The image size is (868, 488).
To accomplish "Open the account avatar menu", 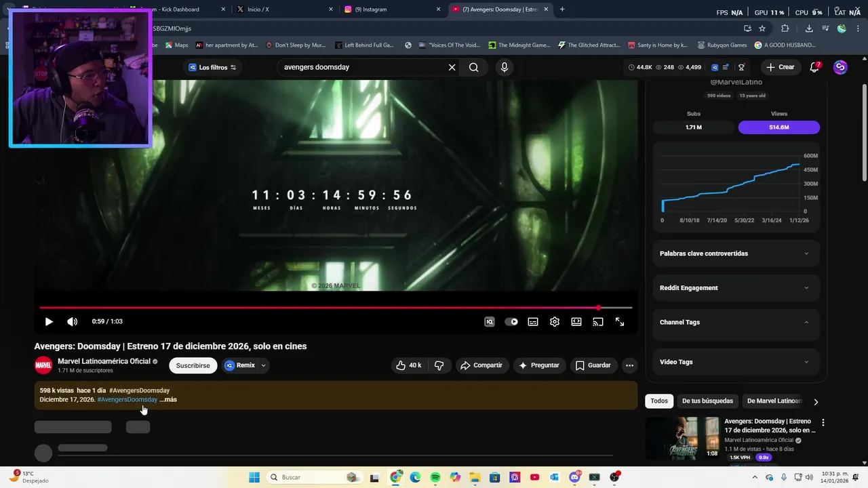I will click(x=840, y=67).
